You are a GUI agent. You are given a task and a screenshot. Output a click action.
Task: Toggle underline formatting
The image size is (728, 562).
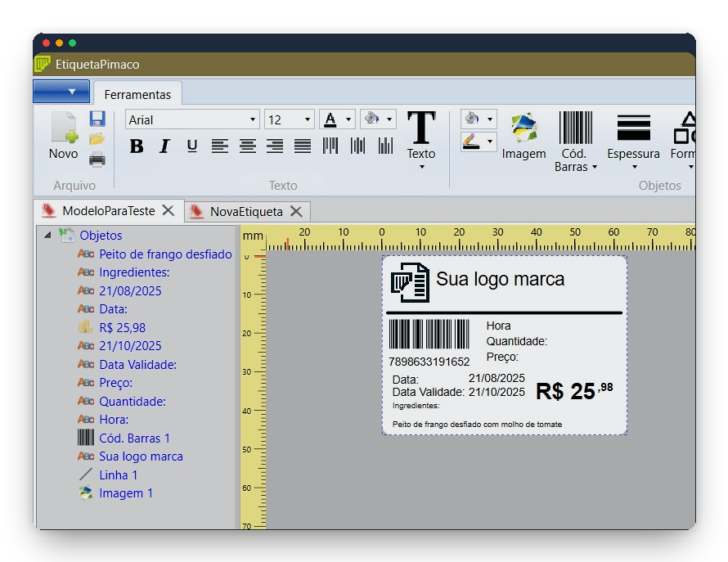[191, 146]
